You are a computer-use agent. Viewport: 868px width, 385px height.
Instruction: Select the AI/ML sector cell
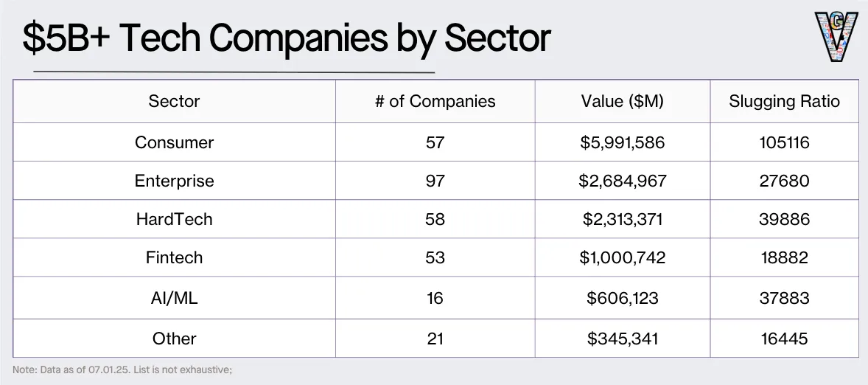click(x=174, y=298)
